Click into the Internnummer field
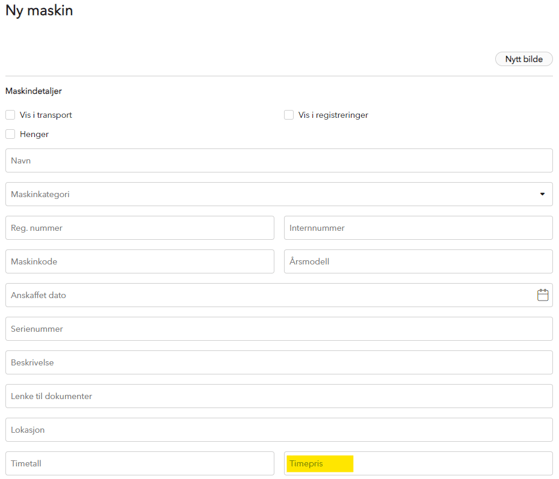This screenshot has height=479, width=559. pos(418,228)
